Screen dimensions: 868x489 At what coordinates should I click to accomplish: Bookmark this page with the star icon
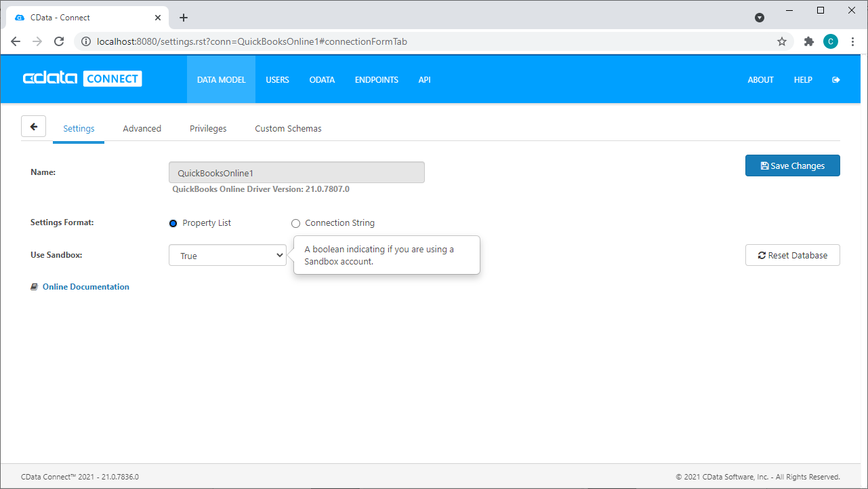click(782, 41)
